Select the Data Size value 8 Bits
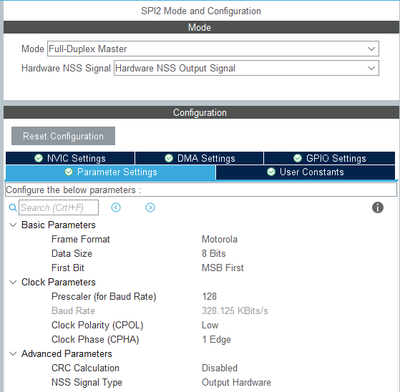Image resolution: width=400 pixels, height=392 pixels. point(214,253)
